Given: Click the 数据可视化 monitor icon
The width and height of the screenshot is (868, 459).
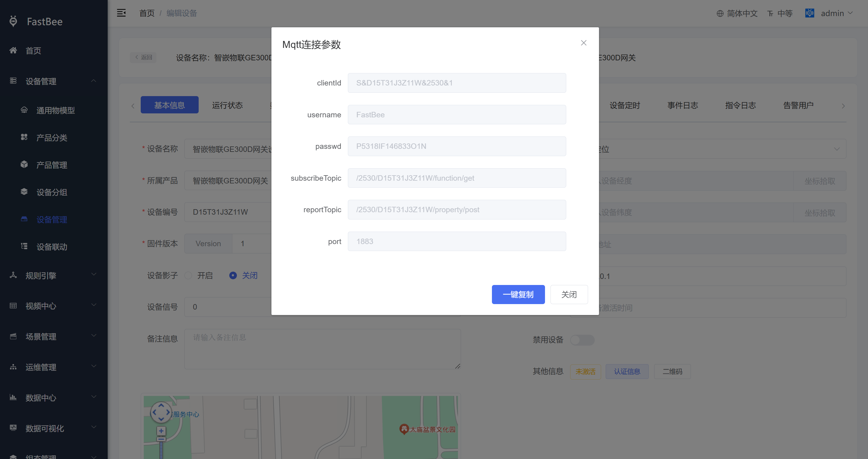Looking at the screenshot, I should point(13,428).
